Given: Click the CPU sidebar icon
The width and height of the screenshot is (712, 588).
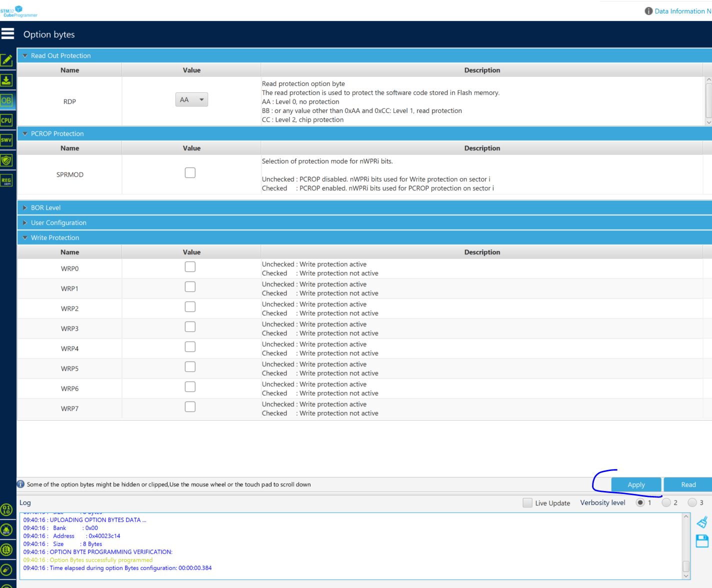Looking at the screenshot, I should 6,120.
